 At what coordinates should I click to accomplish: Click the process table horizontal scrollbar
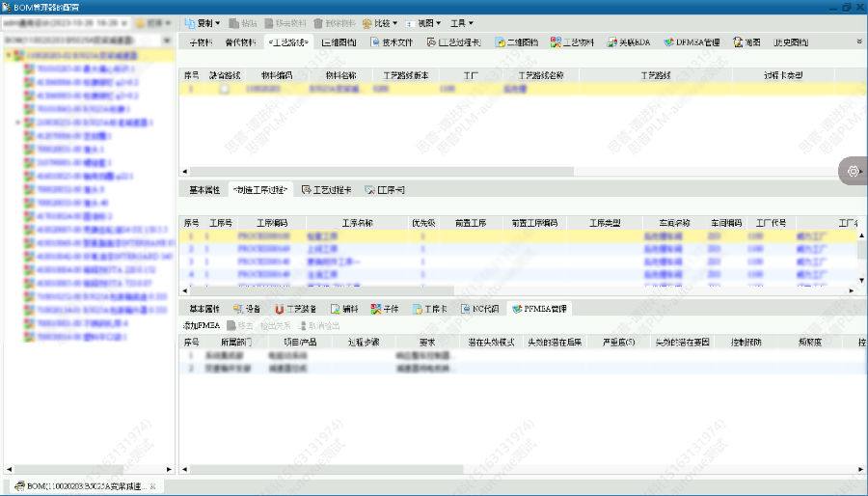(321, 290)
